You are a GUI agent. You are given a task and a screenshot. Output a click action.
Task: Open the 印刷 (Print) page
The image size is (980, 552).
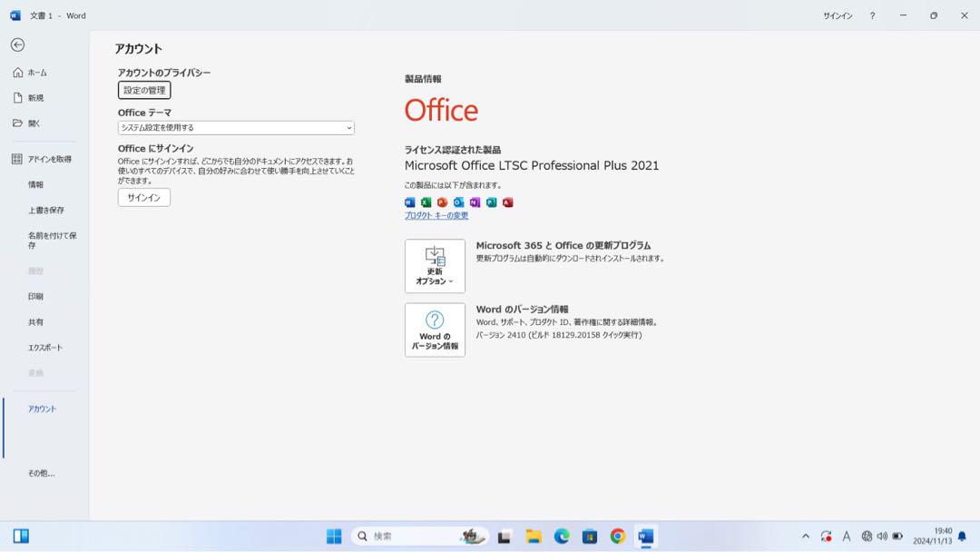35,297
